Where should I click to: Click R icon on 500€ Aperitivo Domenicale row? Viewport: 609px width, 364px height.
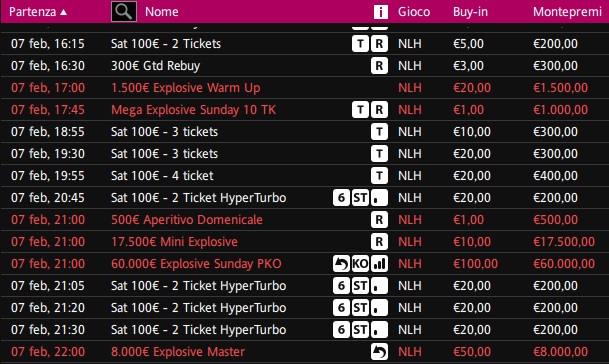379,220
